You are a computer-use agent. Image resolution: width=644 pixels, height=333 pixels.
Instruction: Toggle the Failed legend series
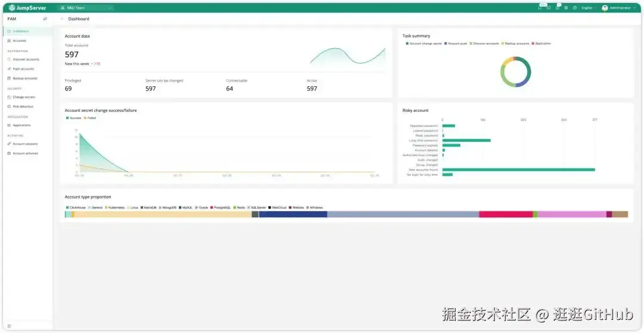coord(90,118)
